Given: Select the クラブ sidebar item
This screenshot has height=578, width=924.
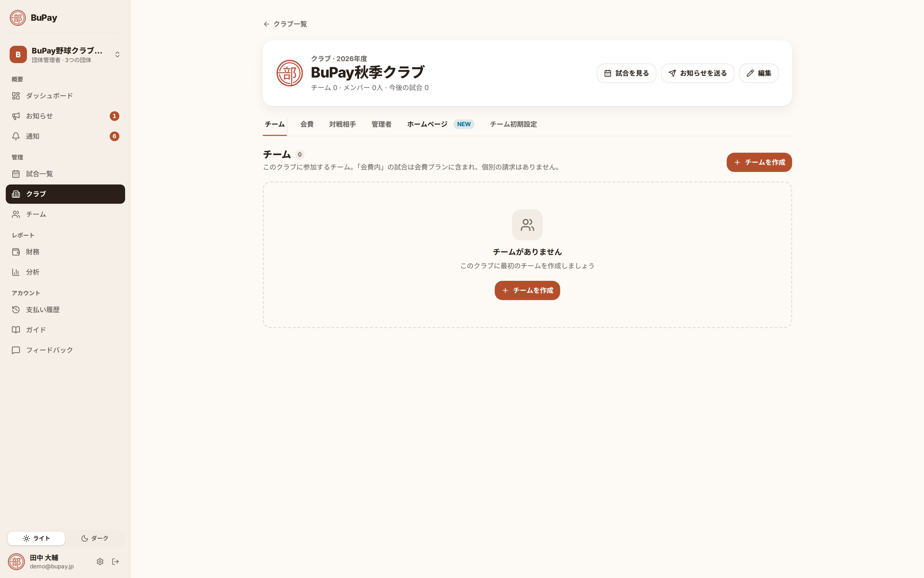Looking at the screenshot, I should 65,194.
